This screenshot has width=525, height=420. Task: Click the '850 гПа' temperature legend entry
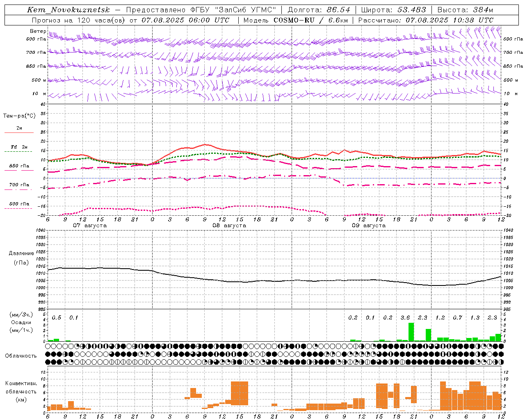tap(19, 166)
